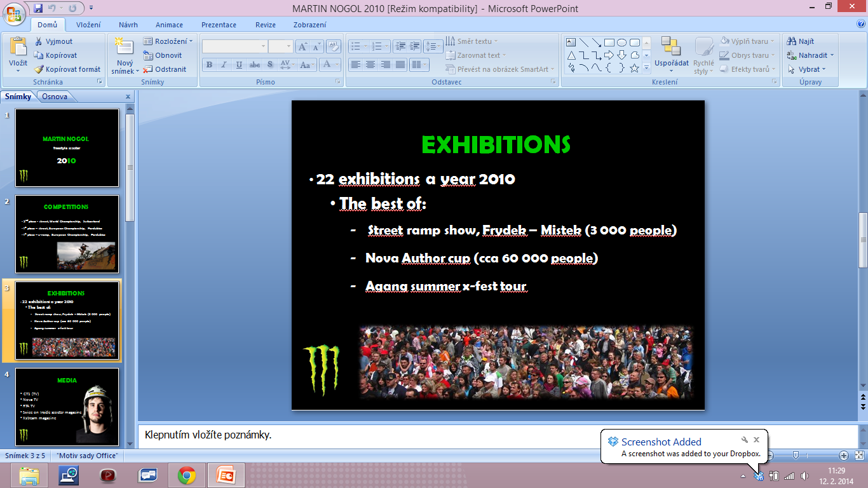Toggle Bold formatting
This screenshot has width=868, height=488.
209,65
